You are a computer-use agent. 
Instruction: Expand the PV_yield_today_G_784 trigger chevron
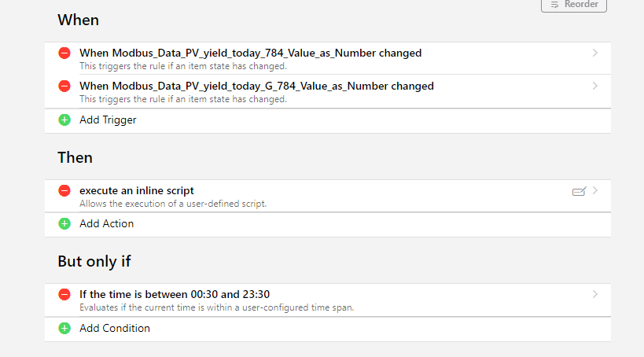[x=595, y=86]
